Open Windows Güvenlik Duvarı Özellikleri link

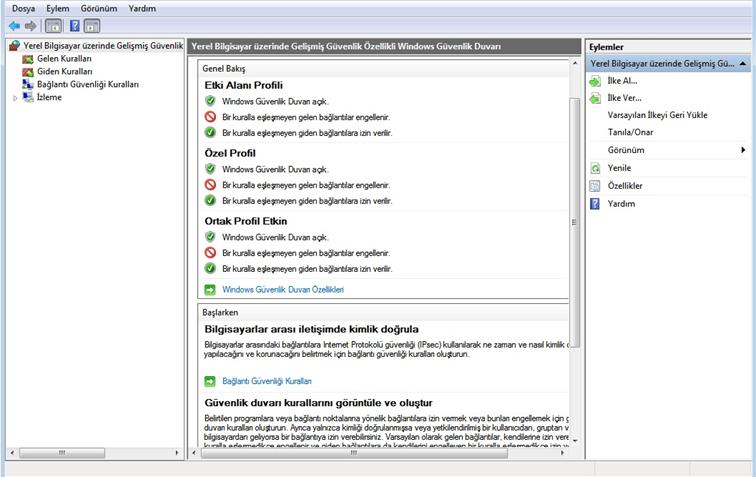click(283, 289)
